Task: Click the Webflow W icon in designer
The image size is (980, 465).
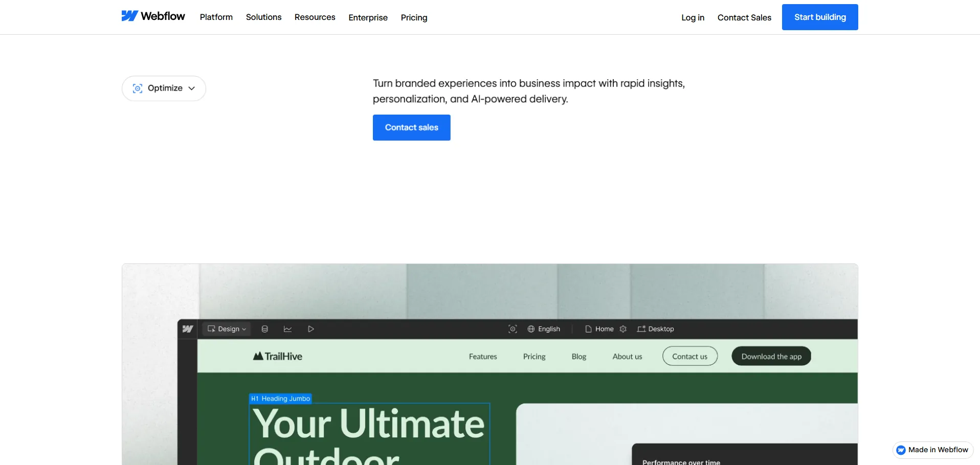Action: tap(188, 329)
